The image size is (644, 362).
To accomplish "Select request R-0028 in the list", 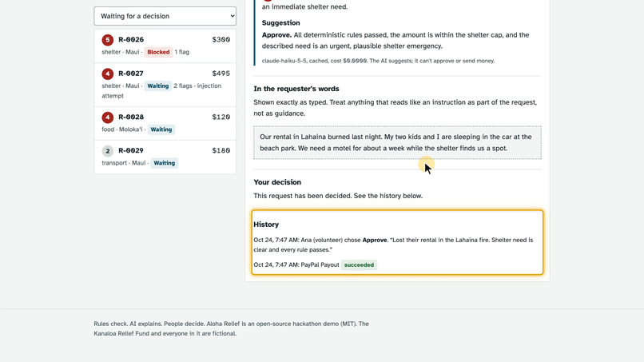I will tap(165, 123).
